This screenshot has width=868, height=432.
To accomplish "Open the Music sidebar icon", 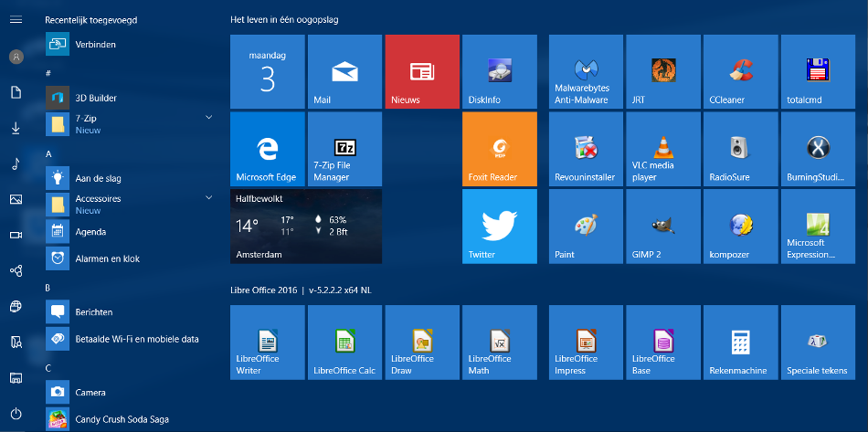I will click(x=16, y=163).
